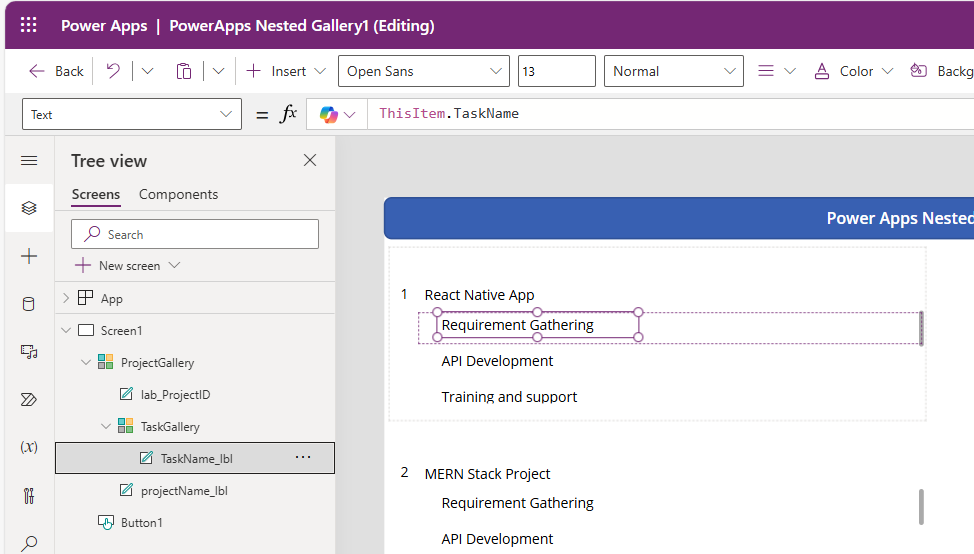Click the MERN Stack Project label
The width and height of the screenshot is (974, 554).
pos(487,474)
